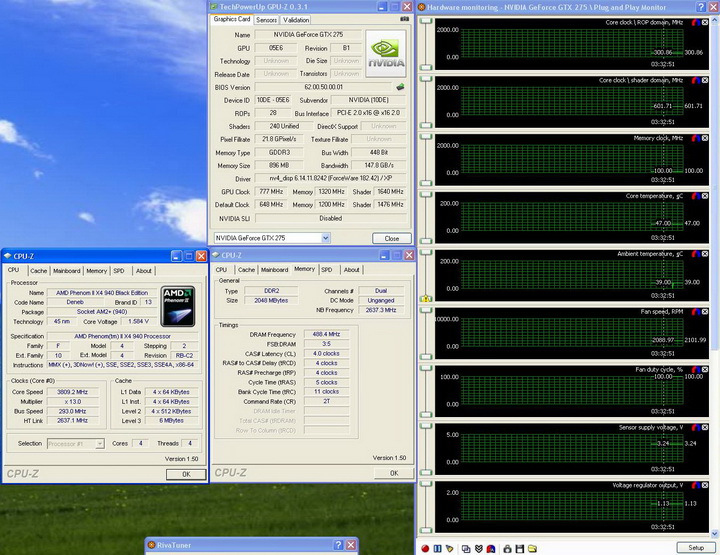
Task: Click the Core Speed 3809.2 MHz value
Action: click(72, 392)
